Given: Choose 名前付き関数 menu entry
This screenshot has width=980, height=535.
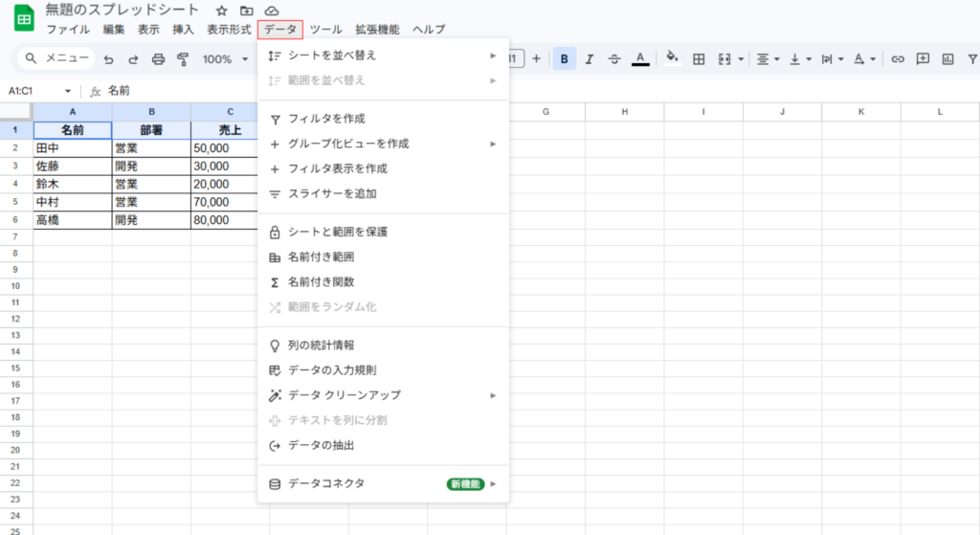Looking at the screenshot, I should click(383, 282).
